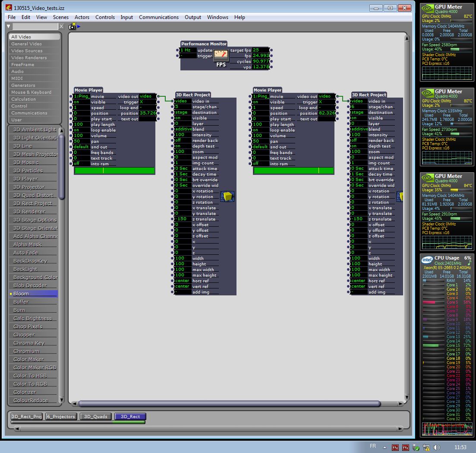This screenshot has height=453, width=476.
Task: Open the volume icon in the system tray
Action: pyautogui.click(x=437, y=447)
